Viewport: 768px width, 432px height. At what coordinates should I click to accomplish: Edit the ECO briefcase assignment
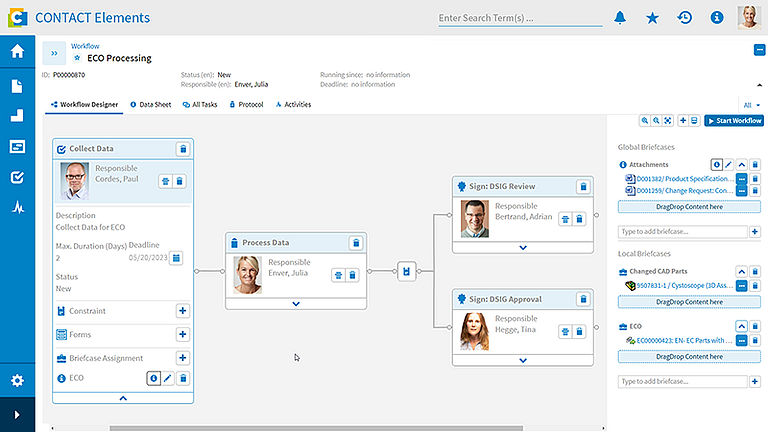click(x=168, y=378)
